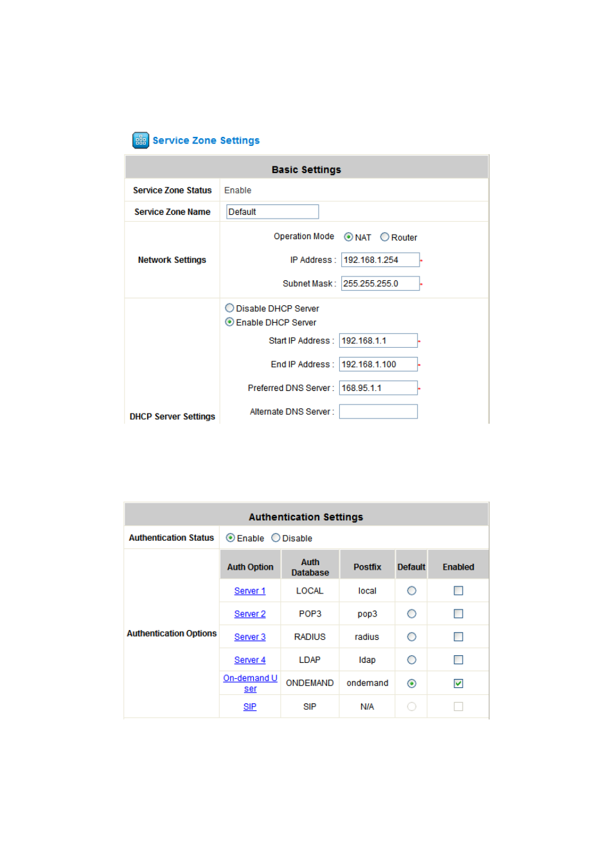613x868 pixels.
Task: Click the Service Zone Settings icon
Action: pyautogui.click(x=141, y=140)
